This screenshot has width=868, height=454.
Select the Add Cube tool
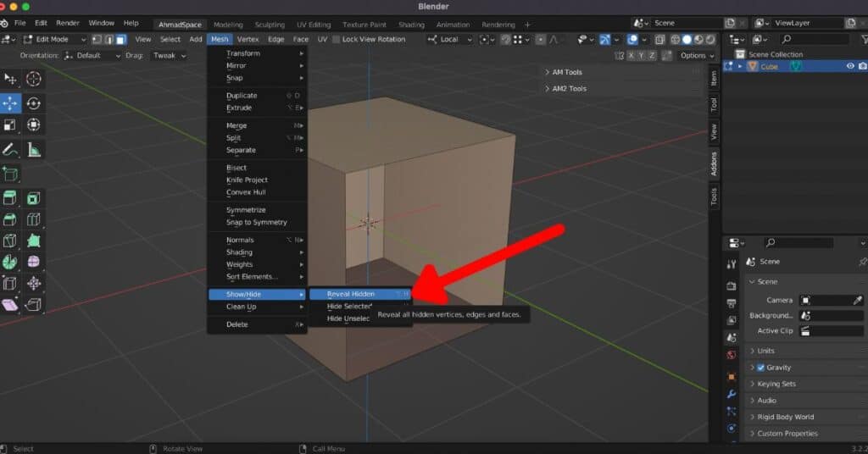pyautogui.click(x=10, y=174)
